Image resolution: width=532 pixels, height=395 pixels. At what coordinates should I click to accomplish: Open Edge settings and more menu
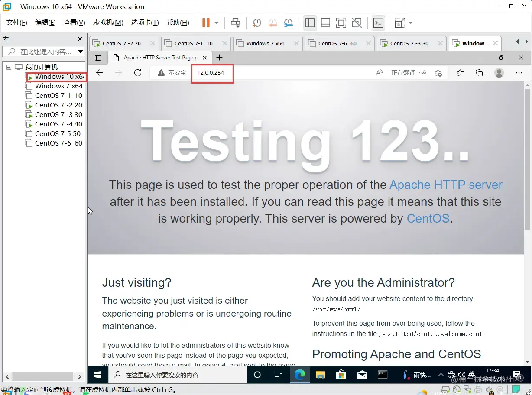pos(519,73)
